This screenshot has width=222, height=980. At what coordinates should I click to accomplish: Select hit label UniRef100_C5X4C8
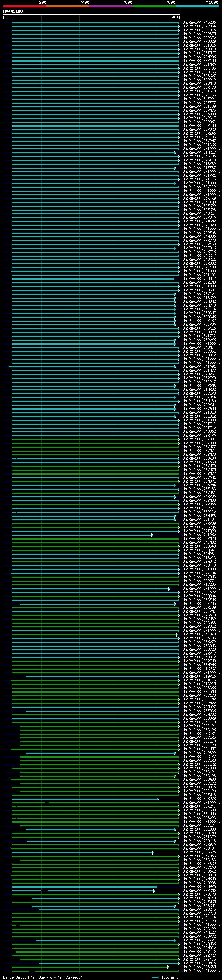click(199, 88)
